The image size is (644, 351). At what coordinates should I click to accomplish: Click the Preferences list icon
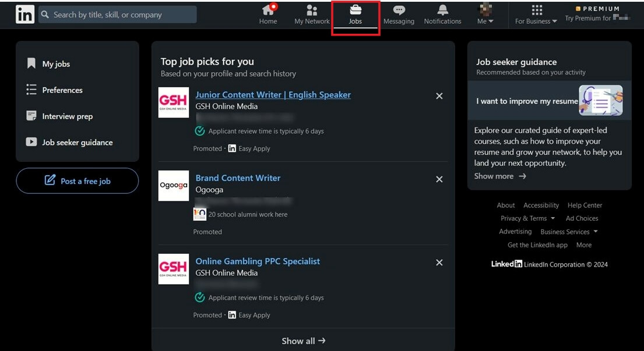click(x=31, y=90)
